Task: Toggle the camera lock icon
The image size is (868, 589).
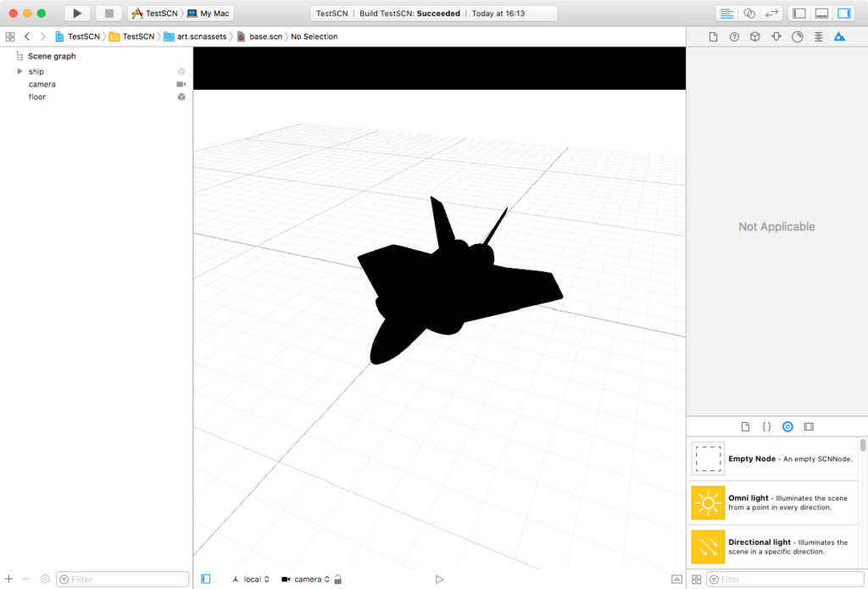Action: pos(338,579)
